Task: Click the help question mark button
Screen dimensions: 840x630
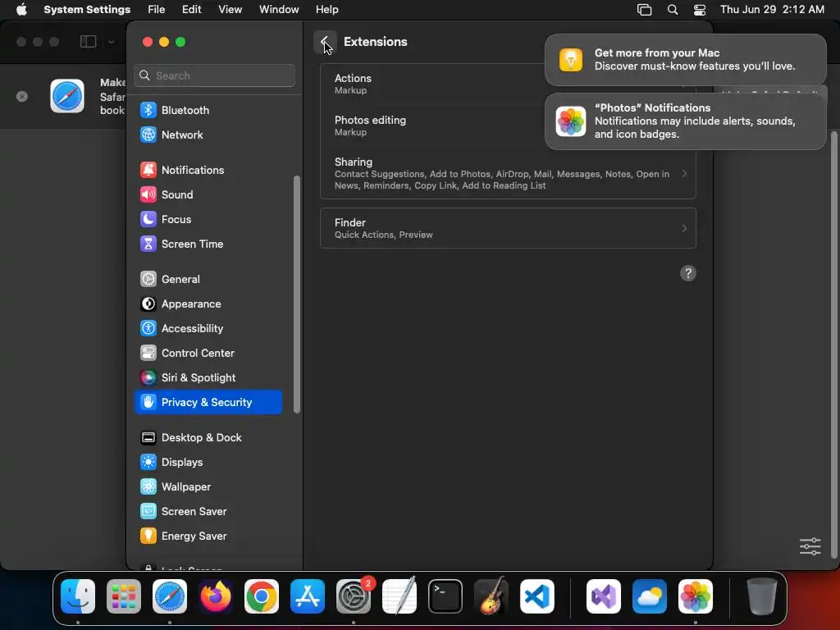Action: [x=688, y=273]
